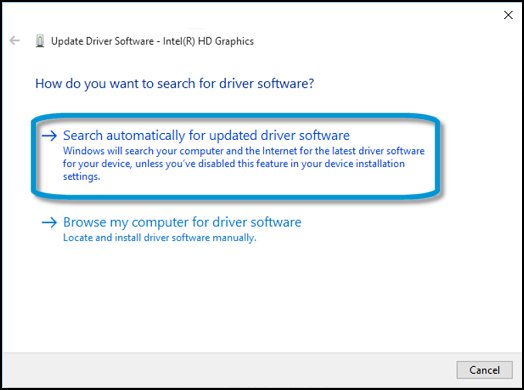Image resolution: width=524 pixels, height=390 pixels.
Task: Click the device icon beside the Update Driver Software title
Action: tap(40, 41)
